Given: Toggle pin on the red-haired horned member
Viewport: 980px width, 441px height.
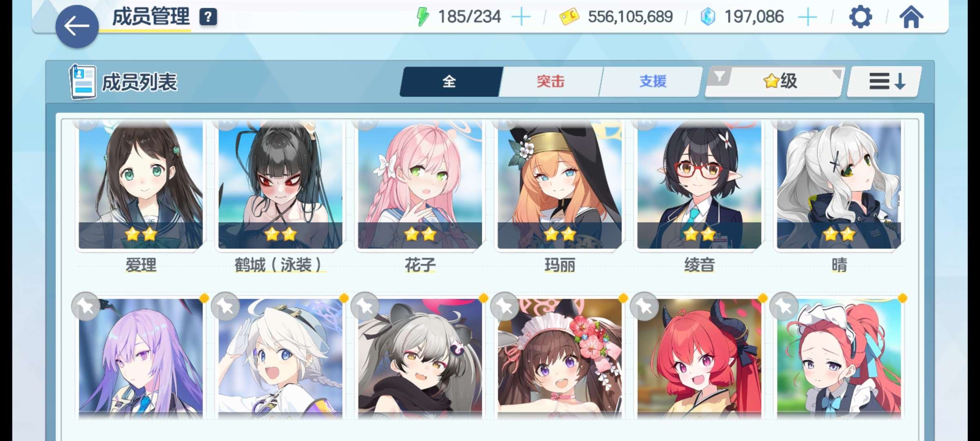Looking at the screenshot, I should (x=644, y=306).
